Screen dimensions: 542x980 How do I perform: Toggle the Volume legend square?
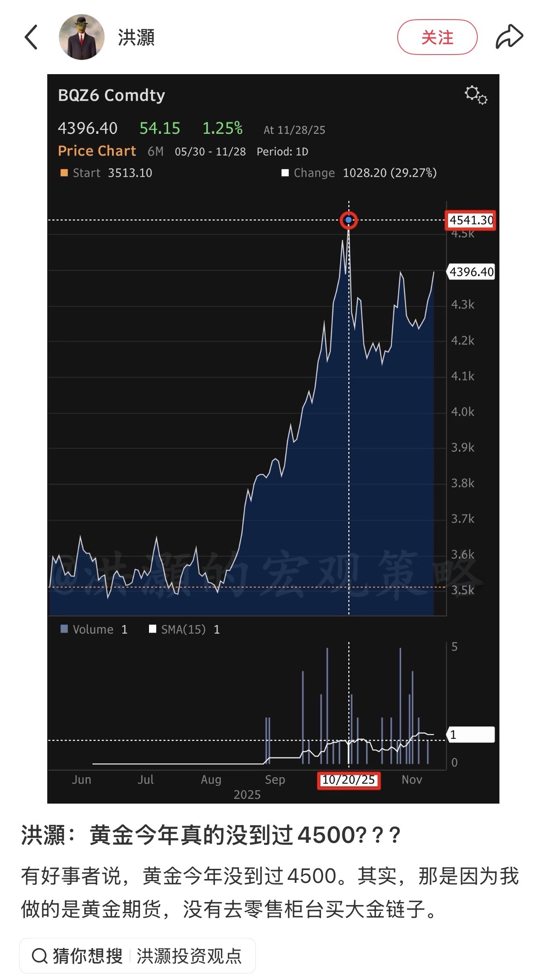(64, 629)
